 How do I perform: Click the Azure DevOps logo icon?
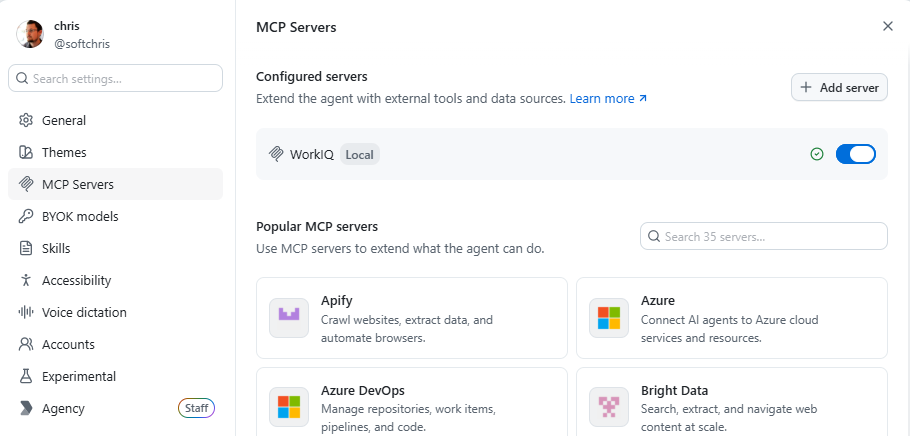pyautogui.click(x=288, y=407)
